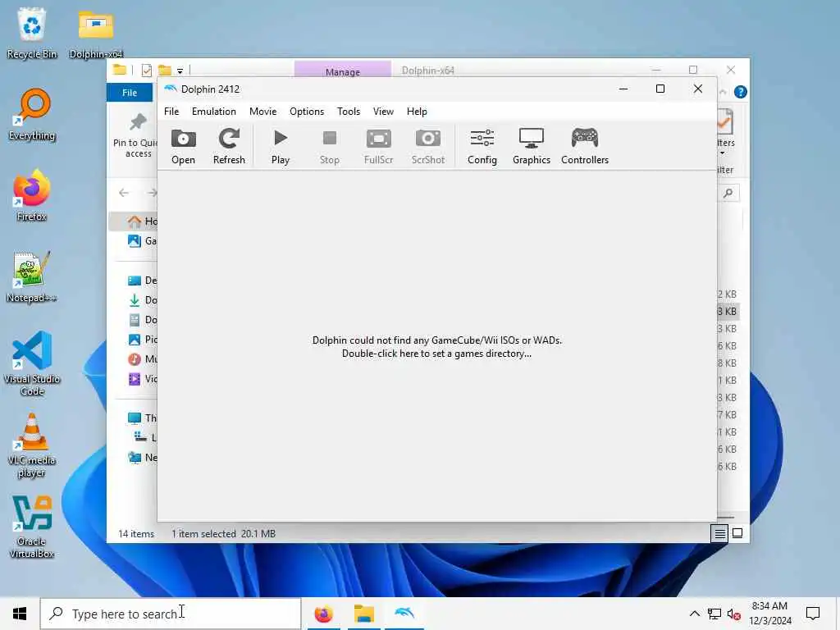Select Documents in Explorer sidebar
840x630 pixels.
tap(141, 320)
